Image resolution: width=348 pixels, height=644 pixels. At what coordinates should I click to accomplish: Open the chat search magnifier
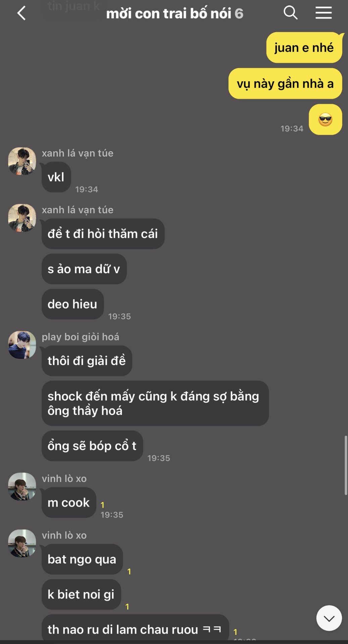coord(291,13)
